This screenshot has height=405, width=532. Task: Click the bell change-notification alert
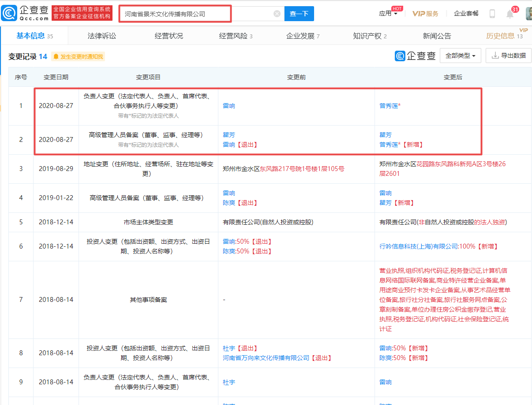coord(78,56)
